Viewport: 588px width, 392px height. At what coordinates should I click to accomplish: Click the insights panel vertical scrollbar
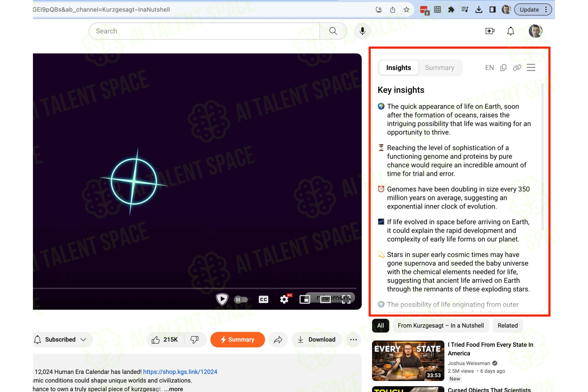543,157
